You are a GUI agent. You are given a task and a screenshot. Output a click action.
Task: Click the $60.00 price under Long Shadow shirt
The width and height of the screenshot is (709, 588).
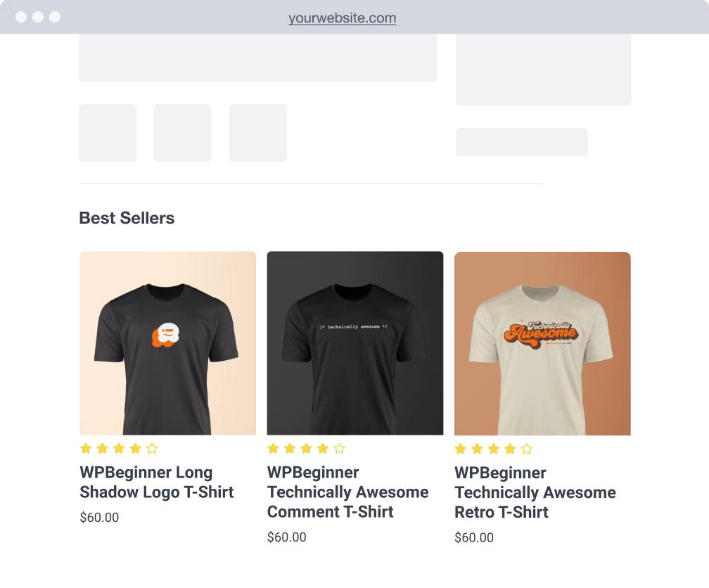point(99,518)
